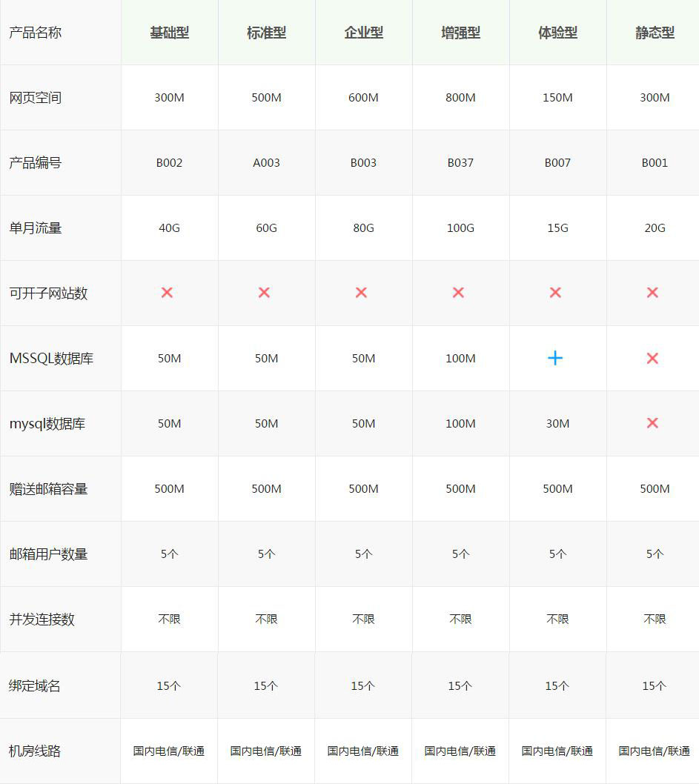Image resolution: width=699 pixels, height=784 pixels.
Task: Select the 标准型 column header
Action: coord(267,33)
